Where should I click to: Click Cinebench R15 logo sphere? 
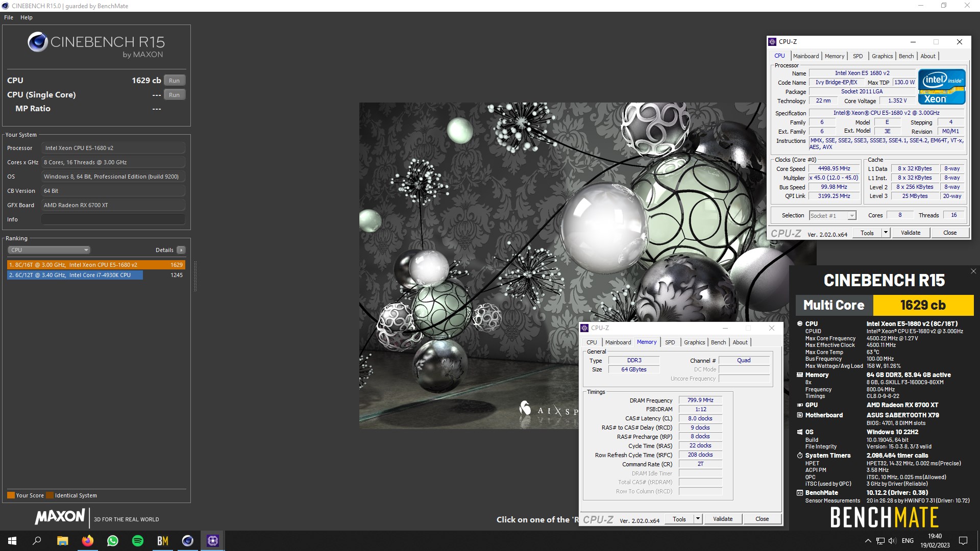[38, 42]
